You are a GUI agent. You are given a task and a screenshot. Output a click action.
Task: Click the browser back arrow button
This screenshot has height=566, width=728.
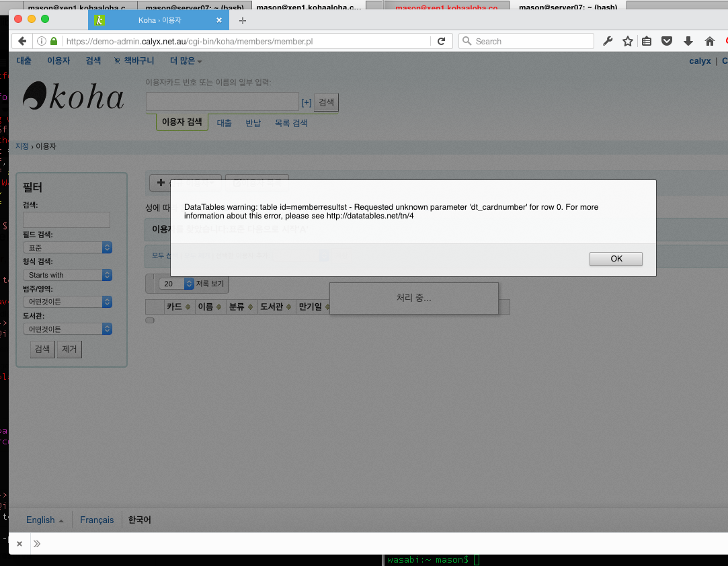click(x=22, y=41)
